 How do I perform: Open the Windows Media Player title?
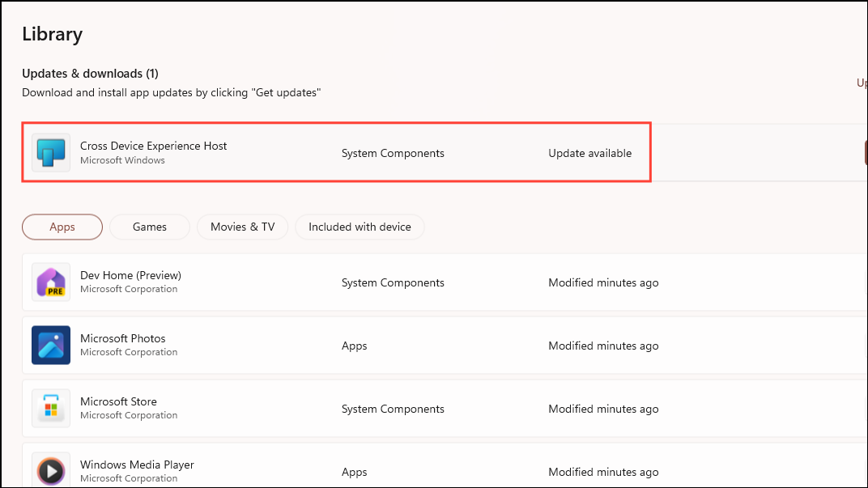[x=137, y=465]
